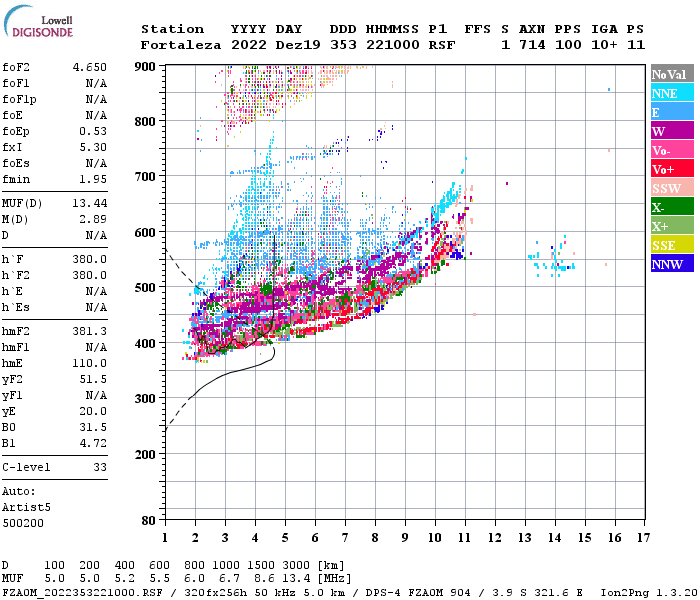Select the Vo+ red legend swatch
This screenshot has height=600, width=700.
(x=672, y=169)
